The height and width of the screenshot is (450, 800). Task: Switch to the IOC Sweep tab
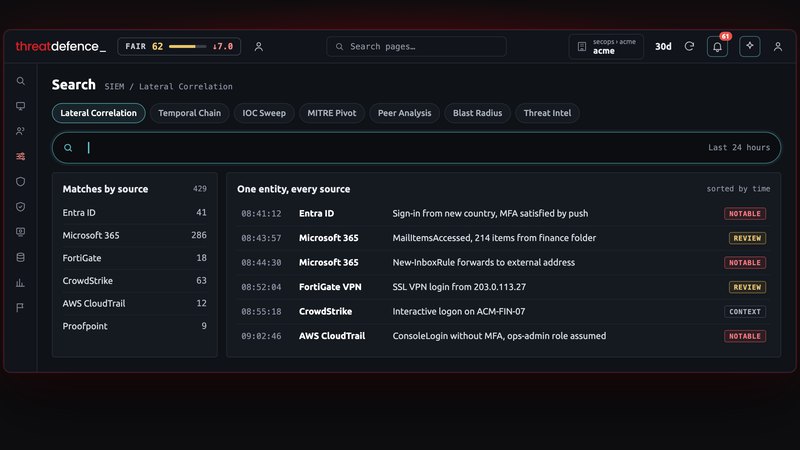click(264, 113)
